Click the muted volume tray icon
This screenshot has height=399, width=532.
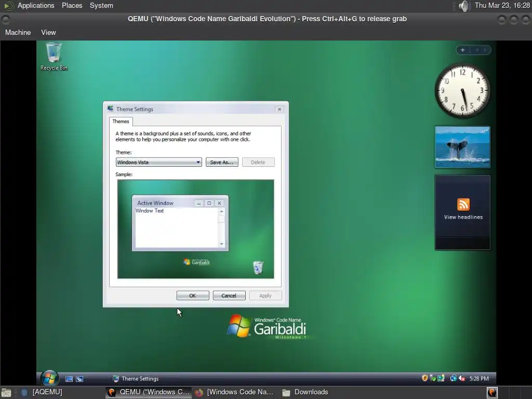461,378
